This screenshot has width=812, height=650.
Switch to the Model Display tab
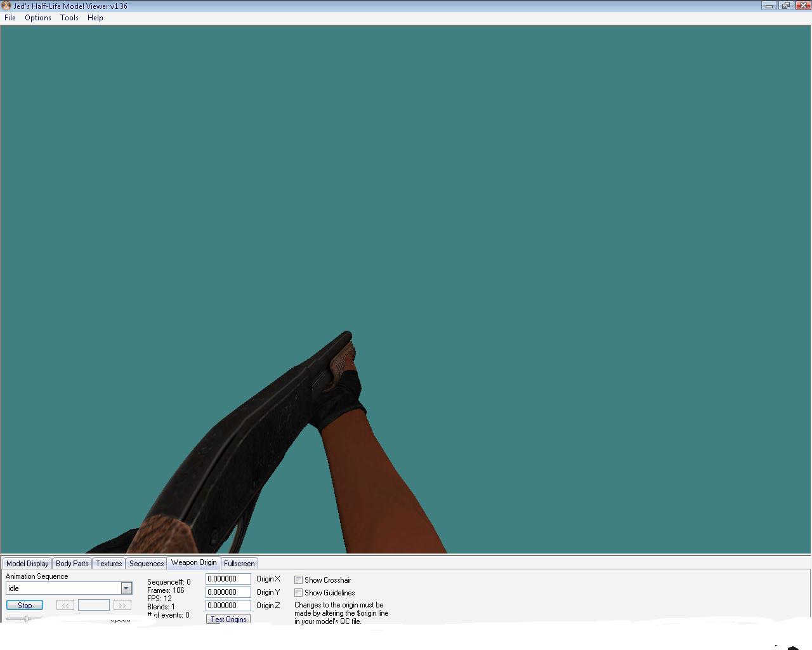click(27, 563)
